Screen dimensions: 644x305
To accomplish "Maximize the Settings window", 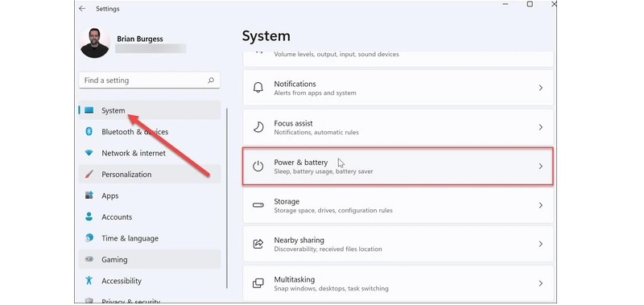I will (x=530, y=4).
